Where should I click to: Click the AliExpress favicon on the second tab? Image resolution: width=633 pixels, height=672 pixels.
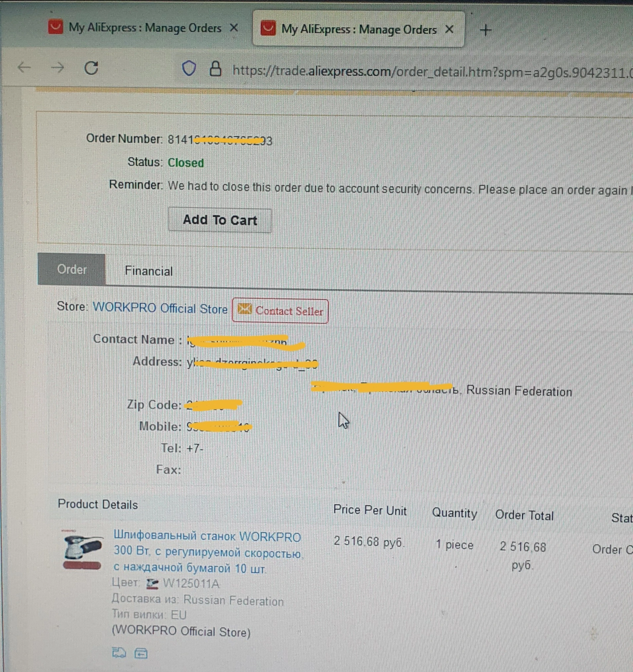[x=268, y=29]
